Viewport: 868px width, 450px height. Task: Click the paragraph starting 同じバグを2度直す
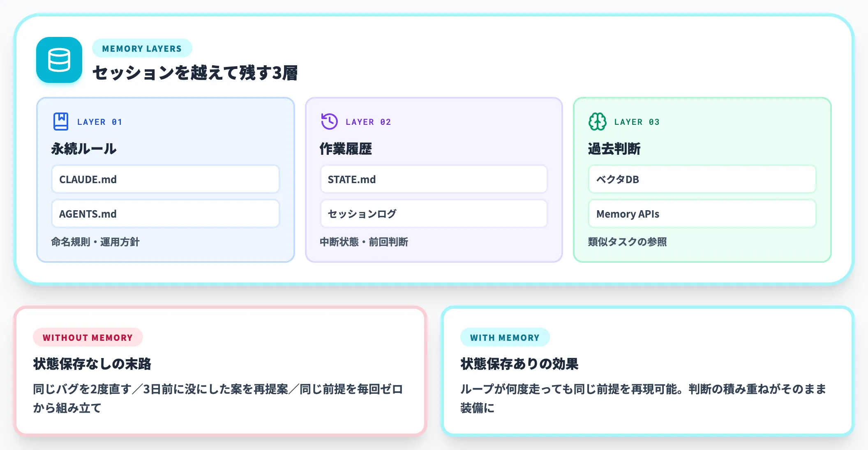pyautogui.click(x=218, y=398)
